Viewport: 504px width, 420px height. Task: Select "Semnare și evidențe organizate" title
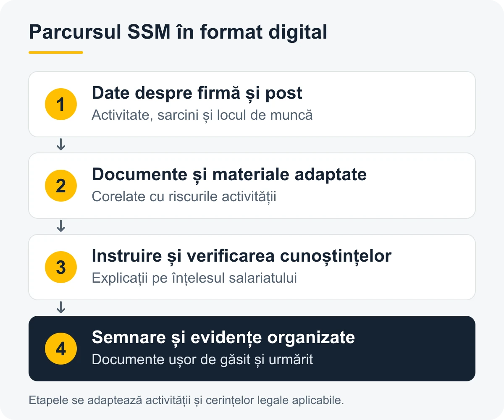pos(223,338)
